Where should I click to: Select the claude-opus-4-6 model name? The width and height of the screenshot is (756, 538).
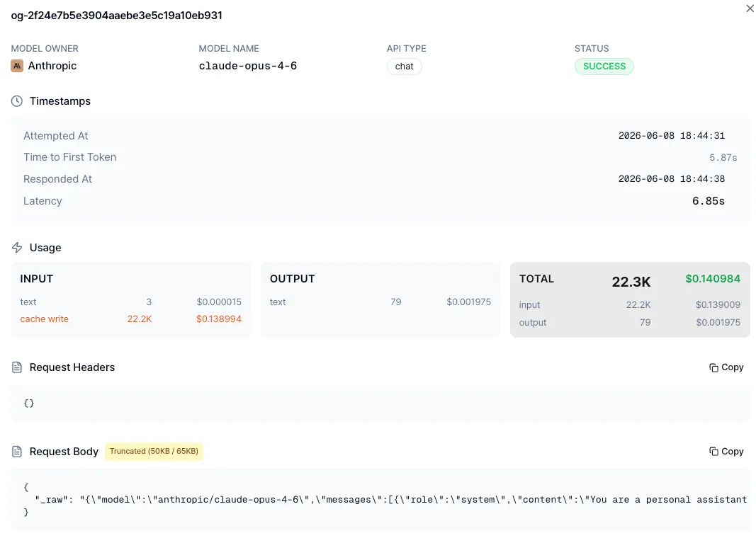(248, 66)
